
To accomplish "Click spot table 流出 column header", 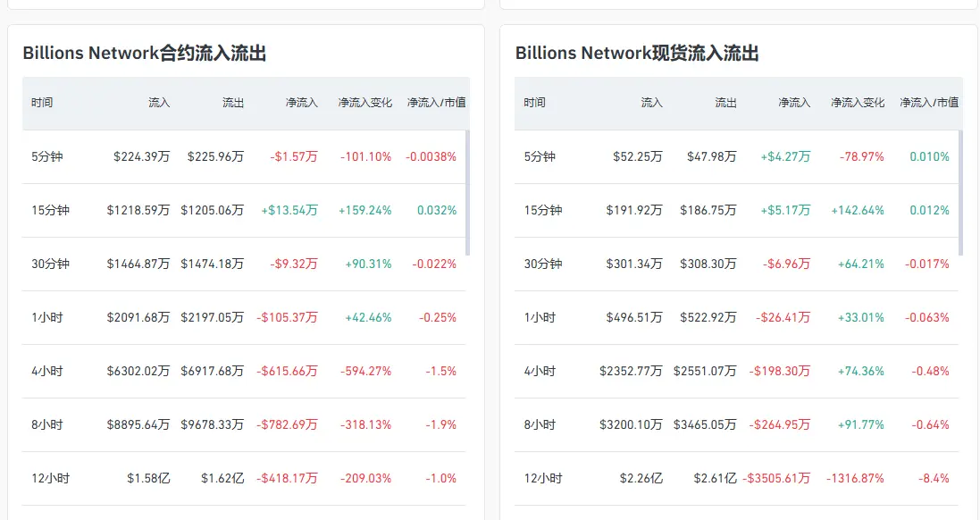I will pos(725,103).
